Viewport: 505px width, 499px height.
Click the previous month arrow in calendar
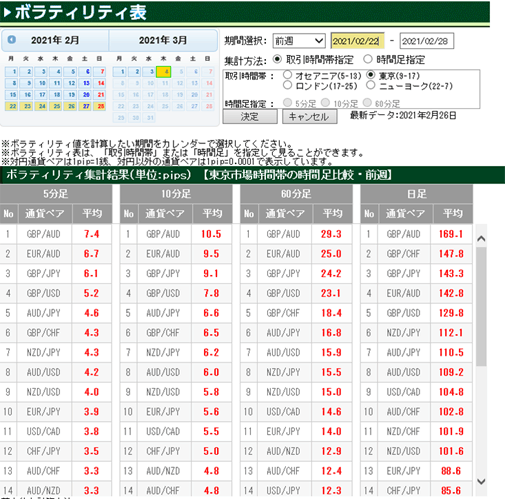coord(12,40)
